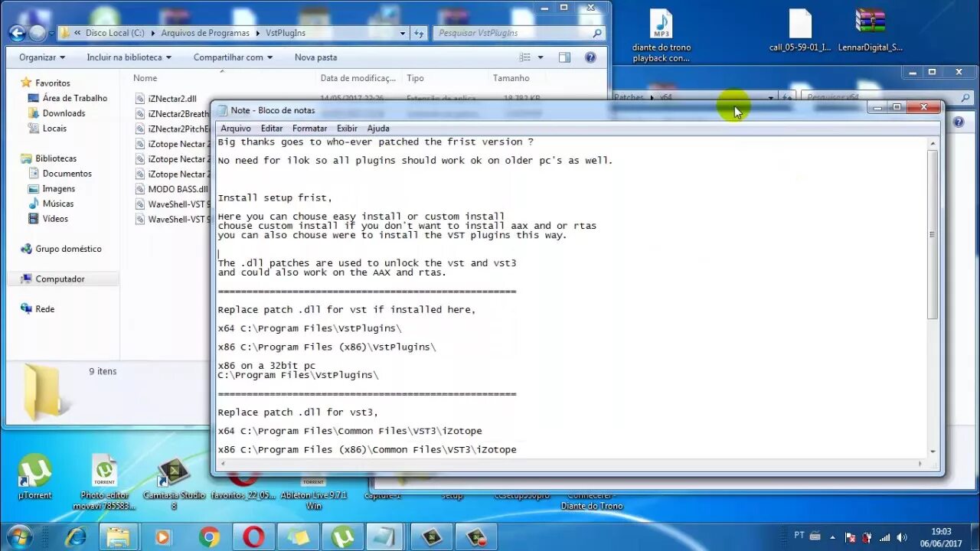
Task: Open Windows Media Player from taskbar
Action: [162, 537]
